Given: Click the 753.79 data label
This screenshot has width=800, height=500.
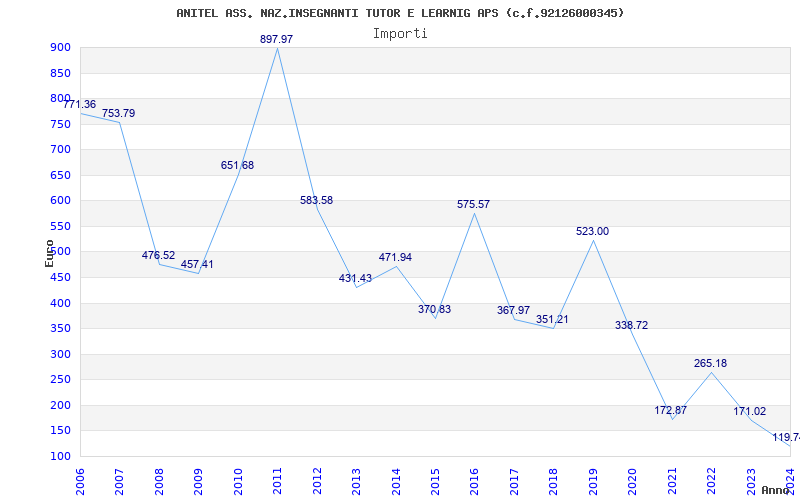Looking at the screenshot, I should tap(118, 113).
